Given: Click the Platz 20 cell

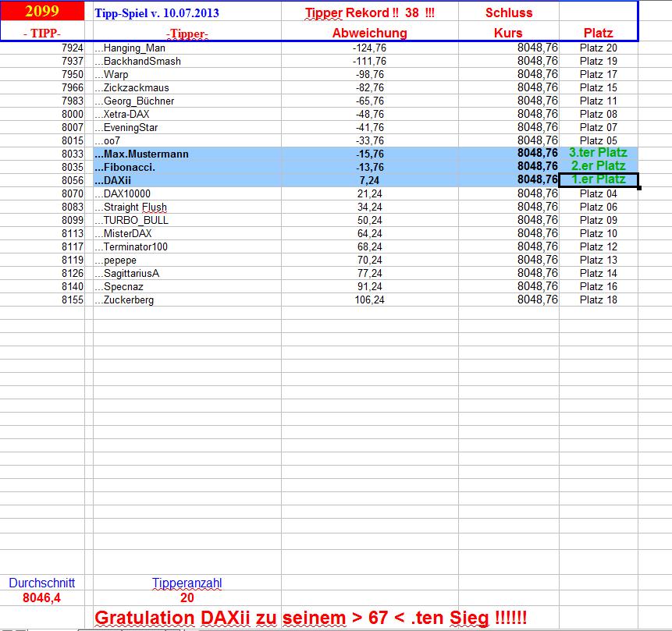Looking at the screenshot, I should coord(599,48).
